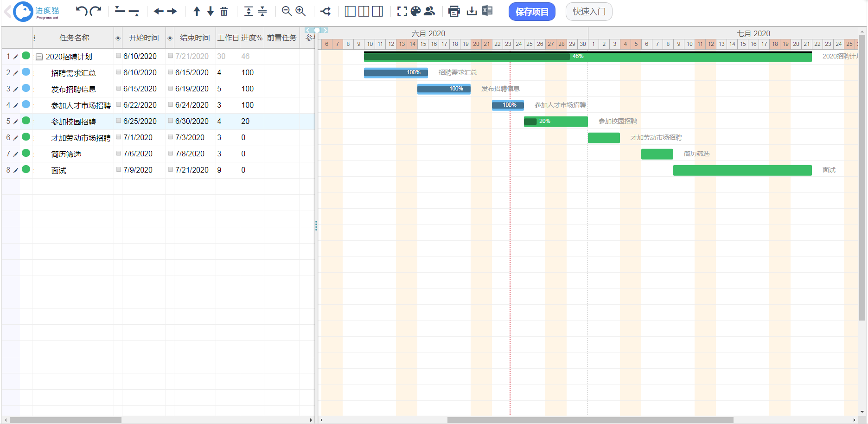Click the 20% progress bar for 参加校园招聘
The image size is (868, 424).
[555, 122]
